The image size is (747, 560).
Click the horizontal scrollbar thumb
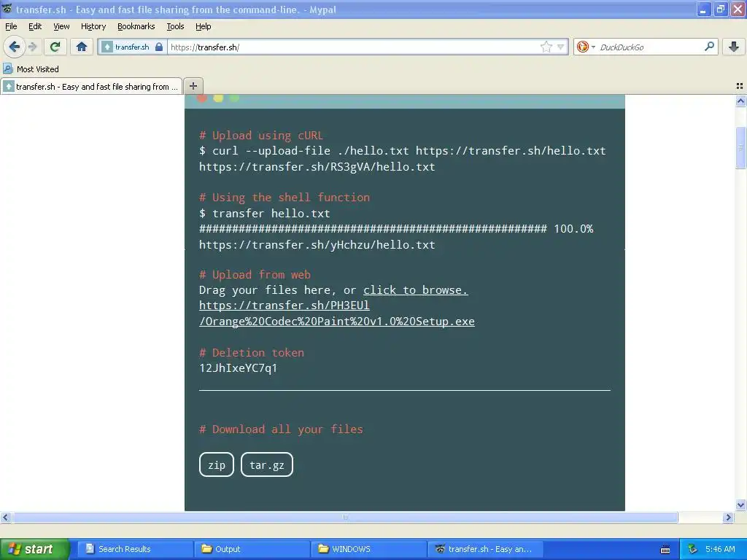345,517
